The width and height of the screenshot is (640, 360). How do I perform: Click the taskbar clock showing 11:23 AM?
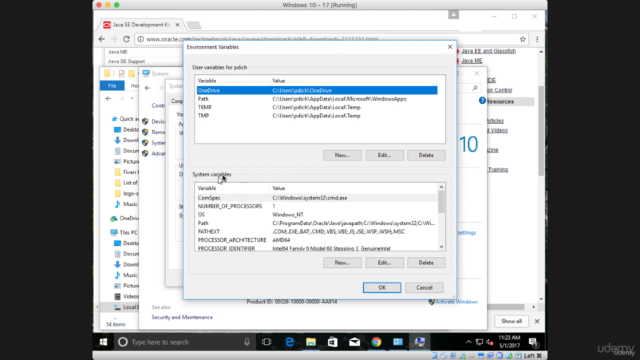point(509,342)
